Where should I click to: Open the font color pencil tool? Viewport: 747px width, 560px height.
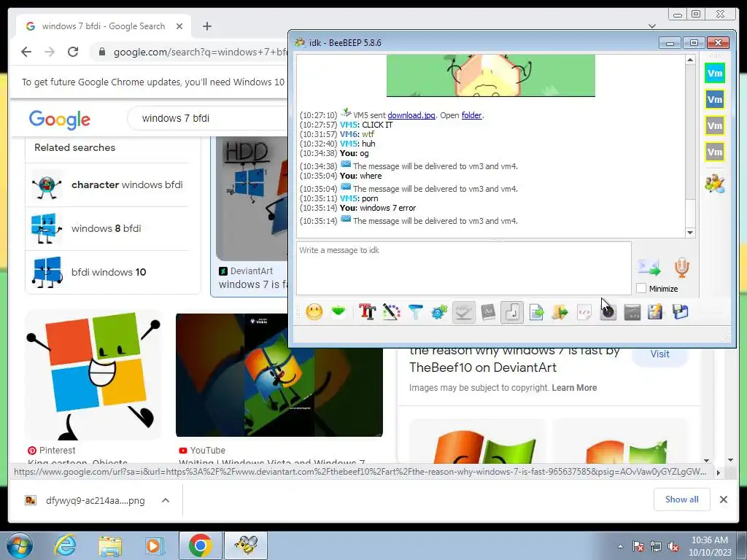(391, 312)
